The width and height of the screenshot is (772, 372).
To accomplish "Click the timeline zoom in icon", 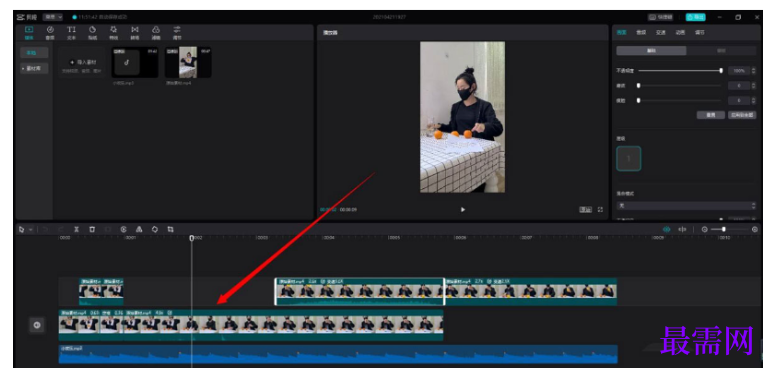I will (x=755, y=229).
